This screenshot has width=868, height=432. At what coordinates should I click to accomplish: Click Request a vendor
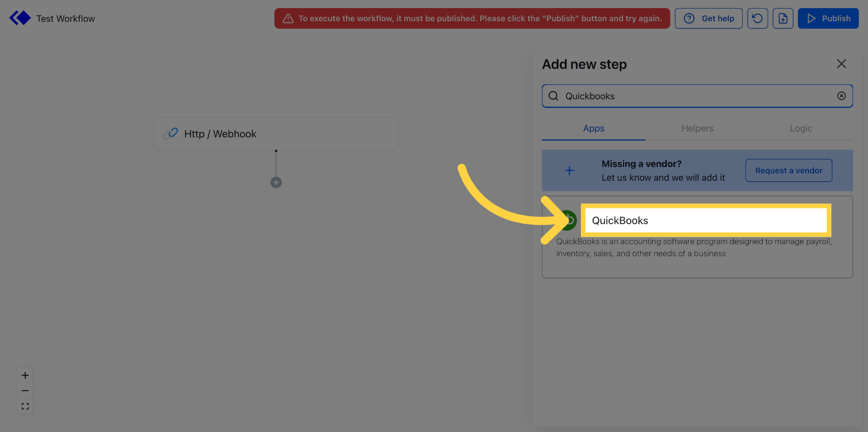pyautogui.click(x=788, y=170)
